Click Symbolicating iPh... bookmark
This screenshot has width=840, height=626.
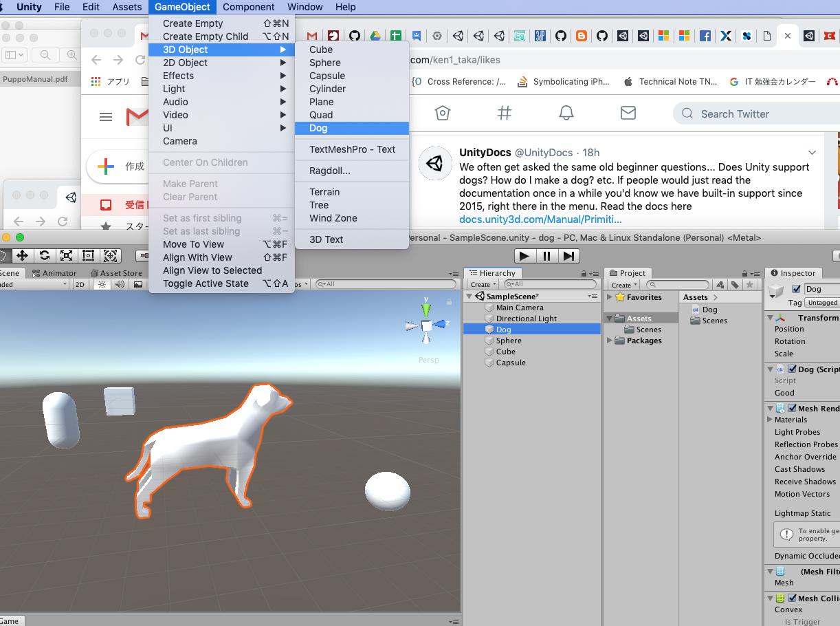(x=563, y=81)
